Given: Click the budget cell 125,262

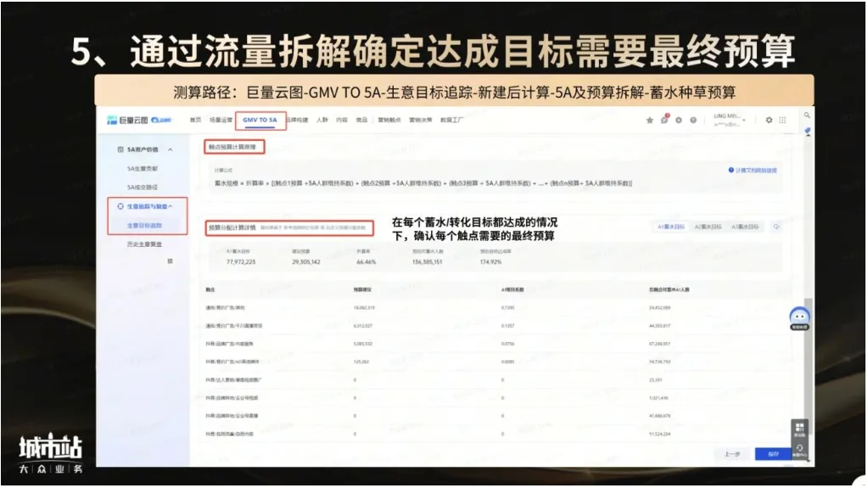Looking at the screenshot, I should click(361, 362).
